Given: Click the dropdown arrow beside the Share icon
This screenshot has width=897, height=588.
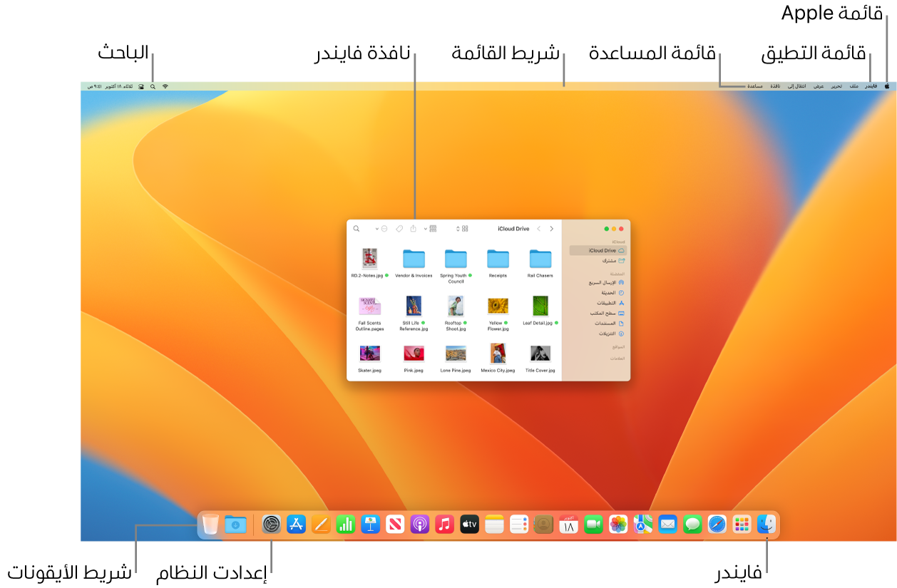Looking at the screenshot, I should click(x=424, y=227).
